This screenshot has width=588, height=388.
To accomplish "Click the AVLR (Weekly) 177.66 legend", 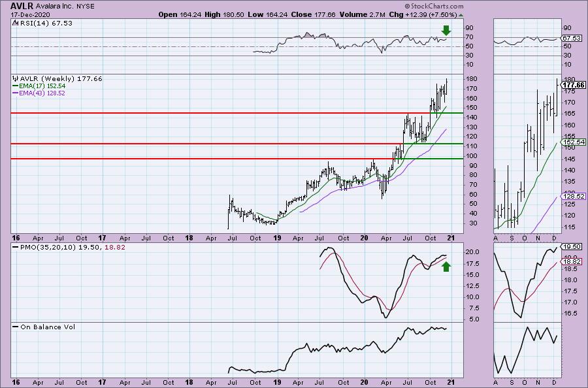I will 61,79.
